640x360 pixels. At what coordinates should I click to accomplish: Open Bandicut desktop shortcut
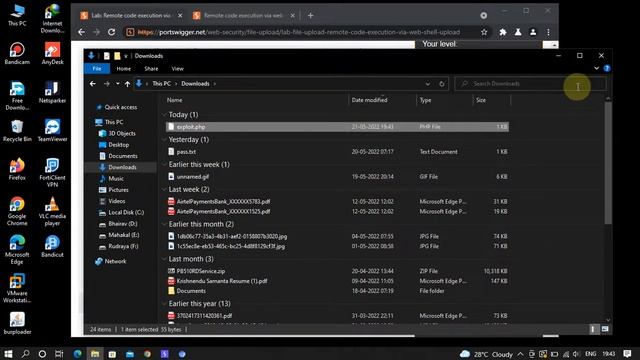pos(52,246)
